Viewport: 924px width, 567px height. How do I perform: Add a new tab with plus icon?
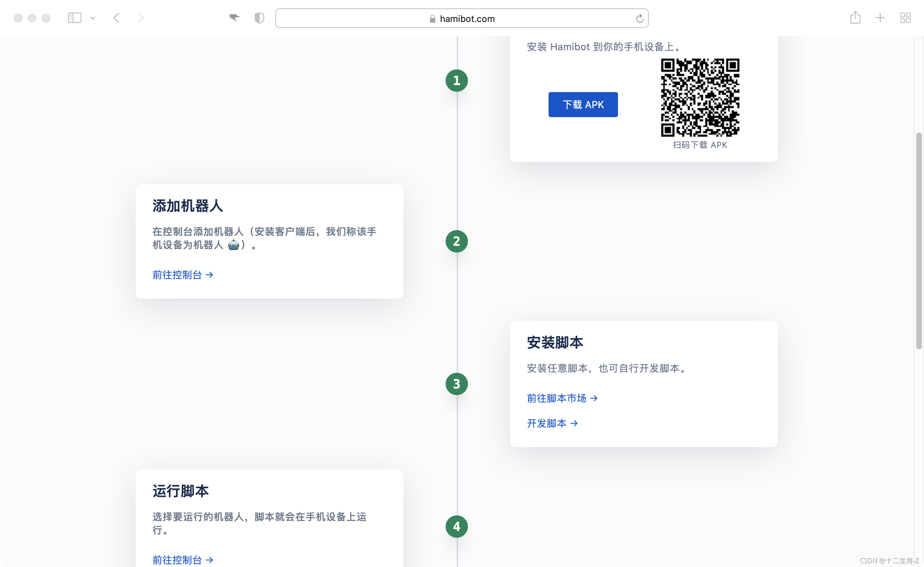880,18
